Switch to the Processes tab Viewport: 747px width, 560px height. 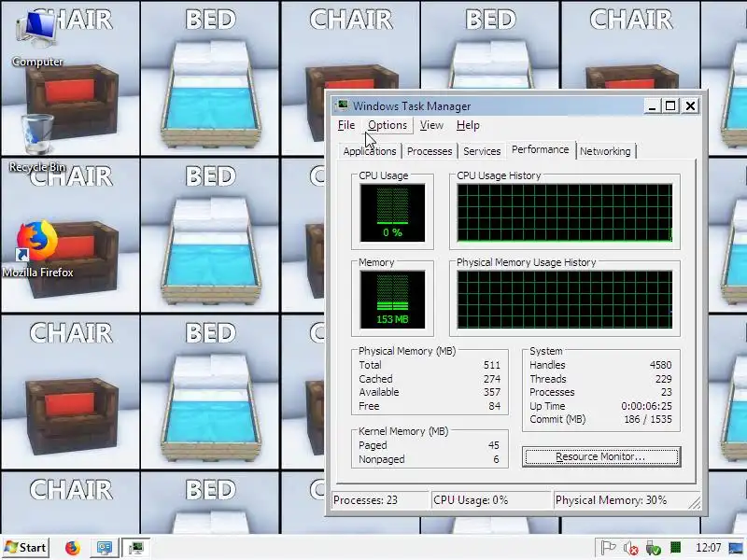tap(430, 151)
